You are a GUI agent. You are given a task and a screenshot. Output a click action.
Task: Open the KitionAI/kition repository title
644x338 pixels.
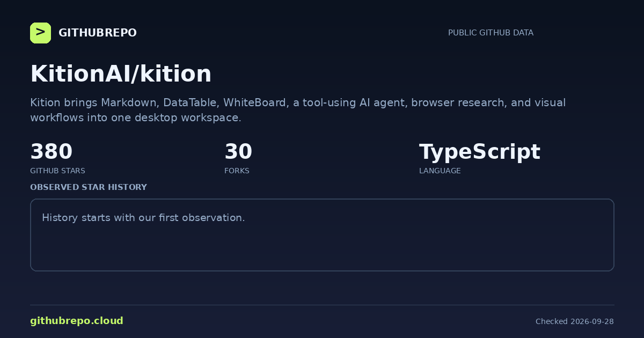121,74
